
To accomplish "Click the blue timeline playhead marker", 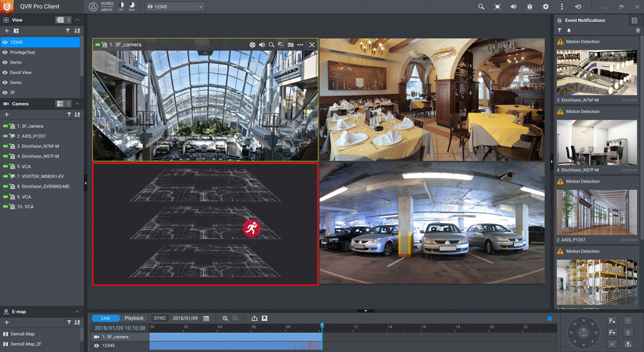I will [x=322, y=325].
